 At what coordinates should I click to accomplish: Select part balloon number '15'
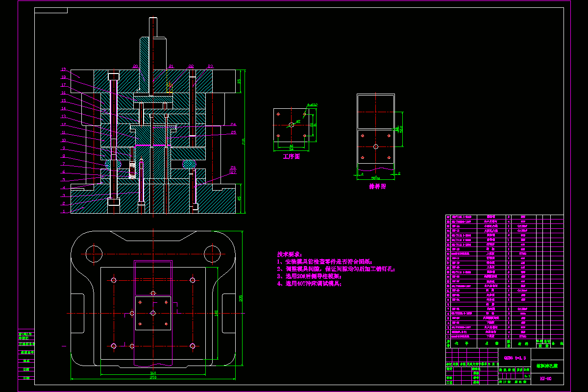[x=64, y=100]
